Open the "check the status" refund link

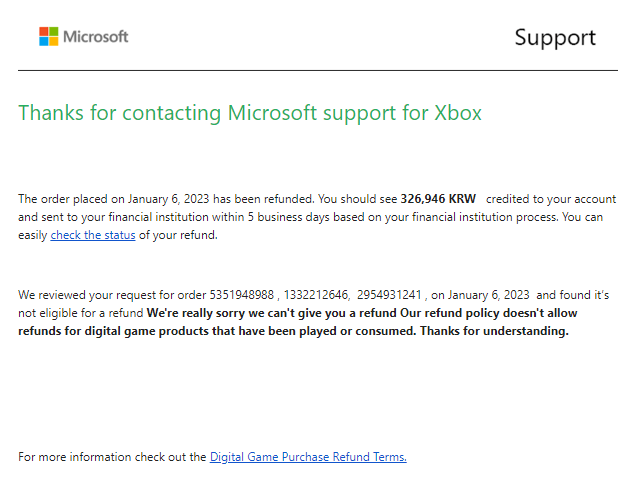[x=93, y=235]
